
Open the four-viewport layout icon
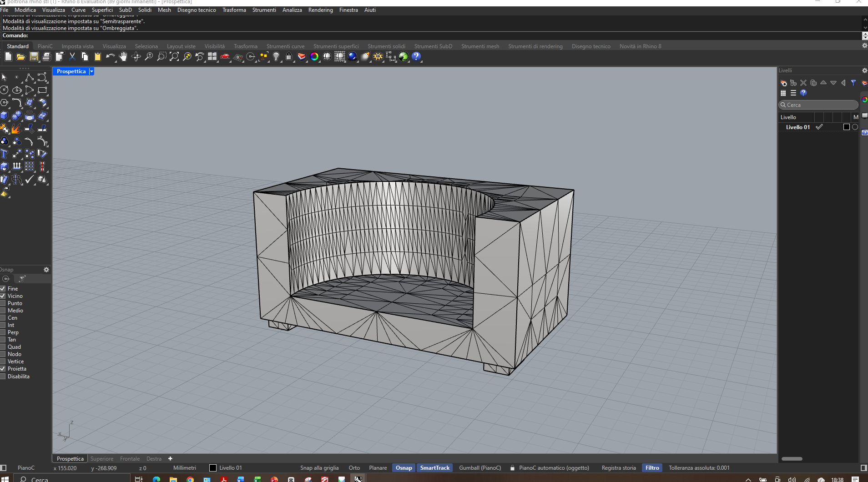coord(212,57)
